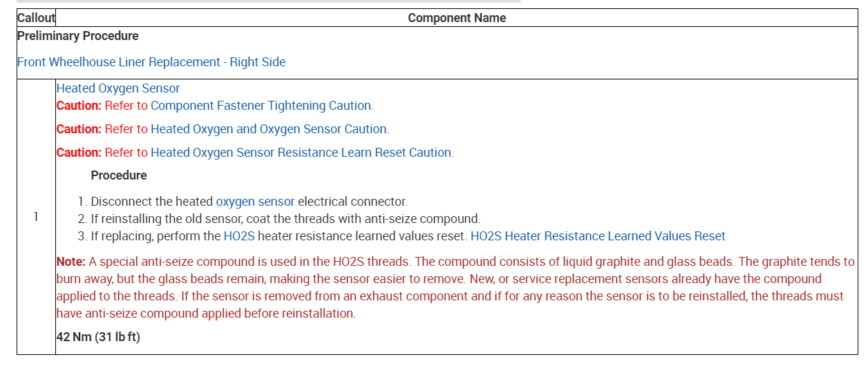Select the Preliminary Procedure heading
This screenshot has height=366, width=868.
point(77,36)
